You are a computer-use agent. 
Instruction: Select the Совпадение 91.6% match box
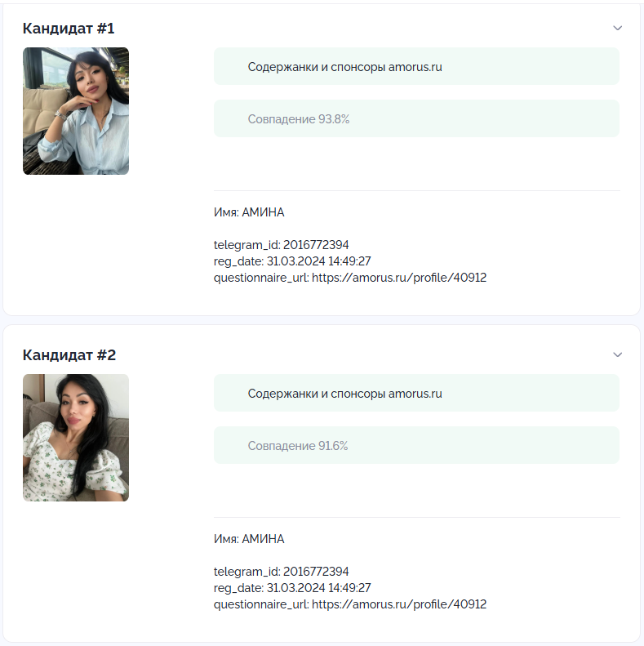pos(416,445)
